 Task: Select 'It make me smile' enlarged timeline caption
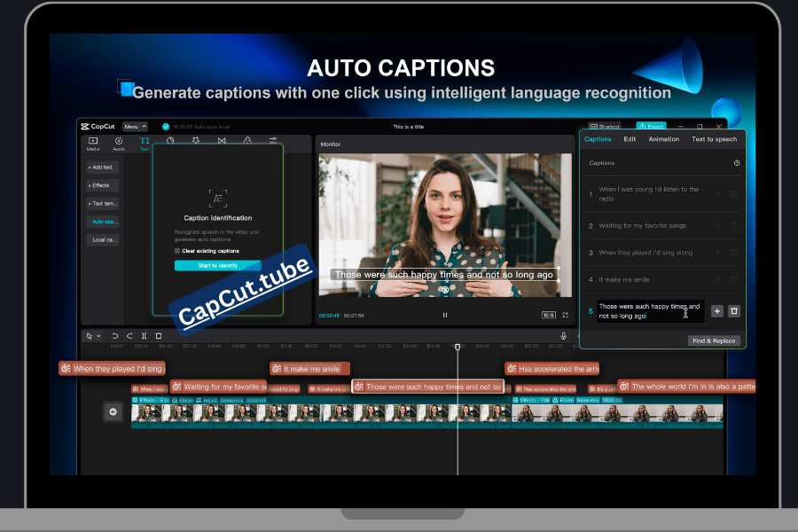tap(310, 369)
